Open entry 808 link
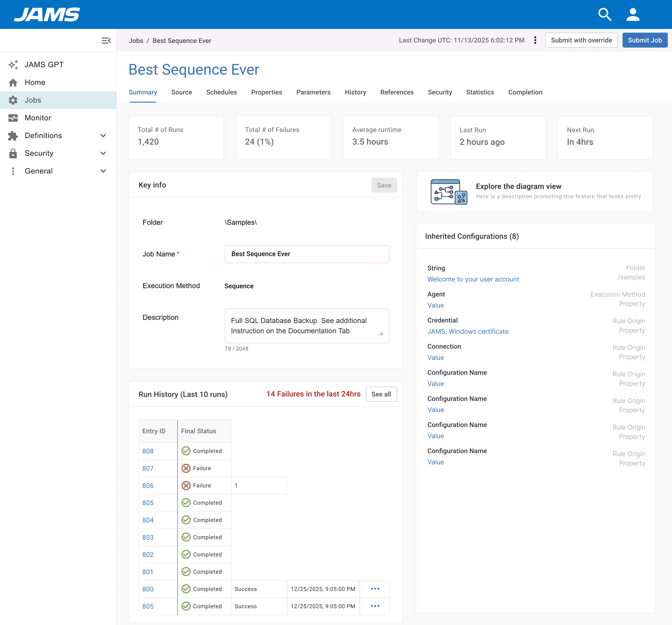The height and width of the screenshot is (625, 672). point(148,451)
